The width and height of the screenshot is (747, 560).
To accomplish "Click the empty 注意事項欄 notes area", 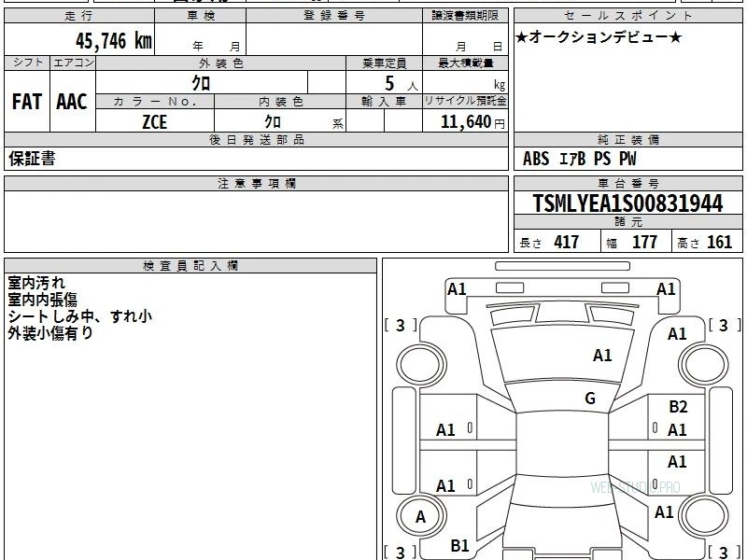I will (256, 221).
